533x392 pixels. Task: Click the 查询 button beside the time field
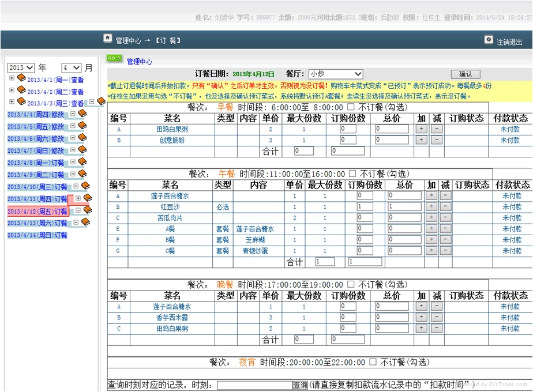pos(300,386)
